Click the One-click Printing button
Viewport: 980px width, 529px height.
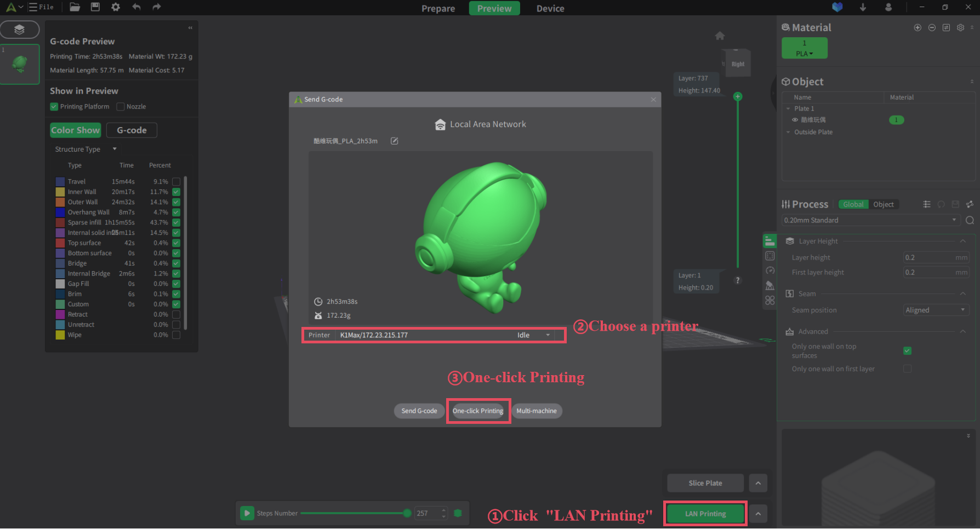477,411
